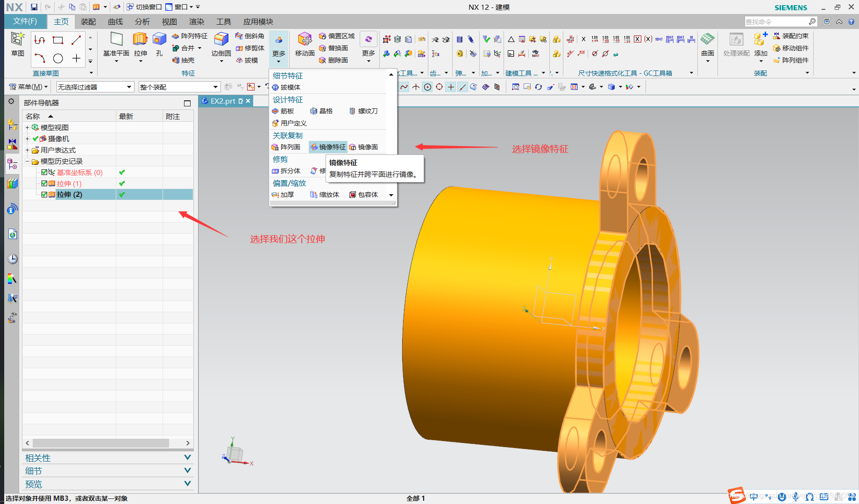This screenshot has width=859, height=504.
Task: Click Delete Face (删除面)
Action: coord(334,60)
